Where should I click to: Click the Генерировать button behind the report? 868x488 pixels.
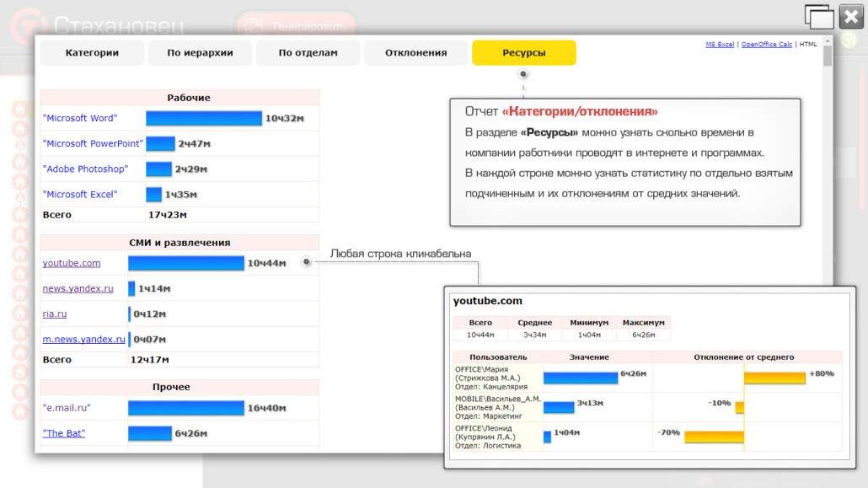[296, 25]
